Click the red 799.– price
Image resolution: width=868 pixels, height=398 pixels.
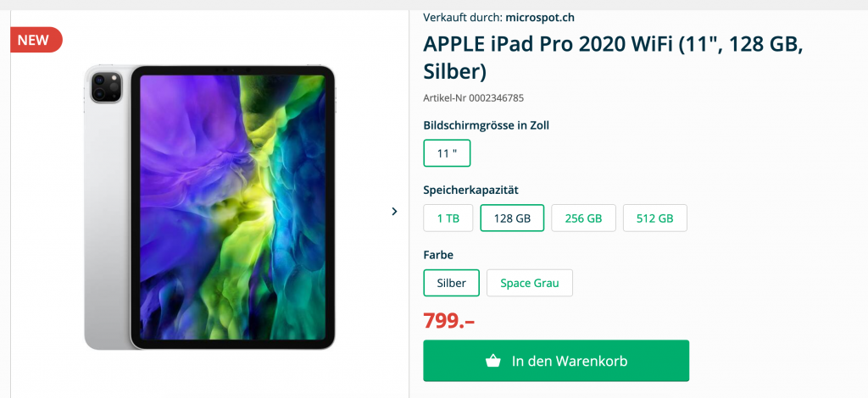(449, 321)
